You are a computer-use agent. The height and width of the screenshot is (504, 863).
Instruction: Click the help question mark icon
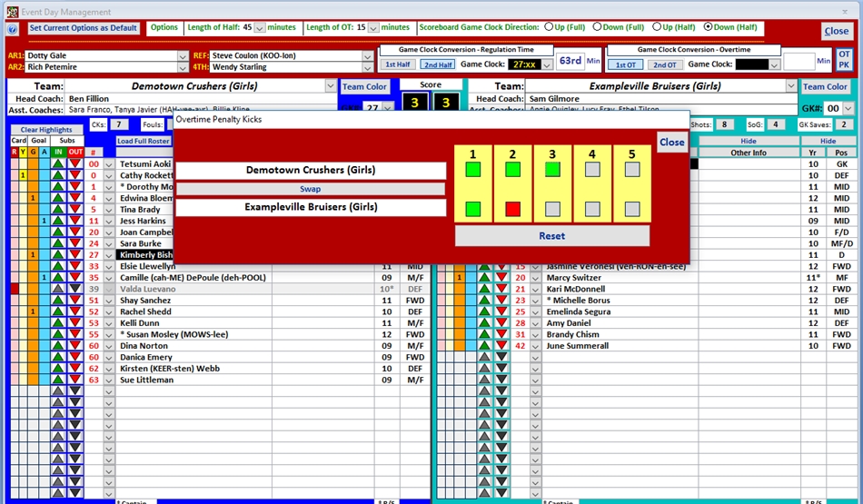point(12,29)
